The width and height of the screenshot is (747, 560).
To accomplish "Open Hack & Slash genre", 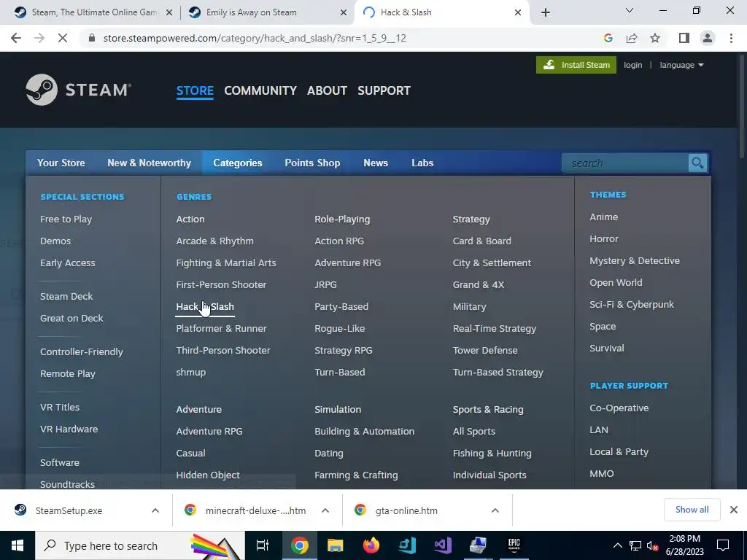I will [x=205, y=307].
